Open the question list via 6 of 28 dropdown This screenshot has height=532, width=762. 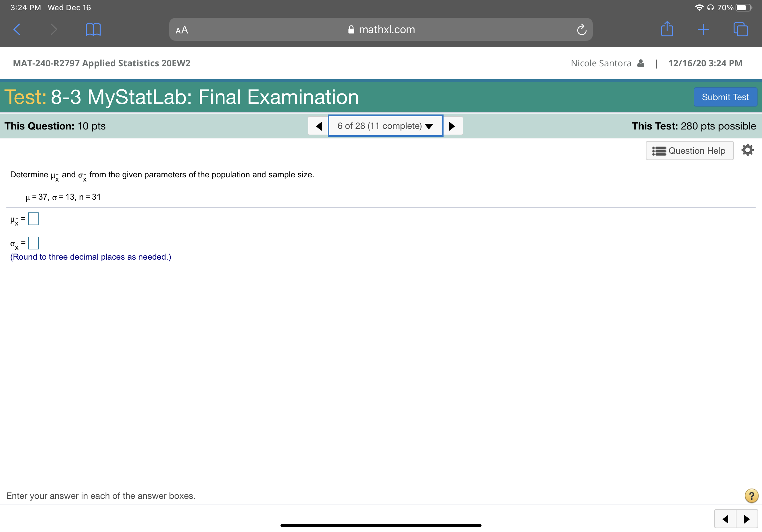[385, 125]
